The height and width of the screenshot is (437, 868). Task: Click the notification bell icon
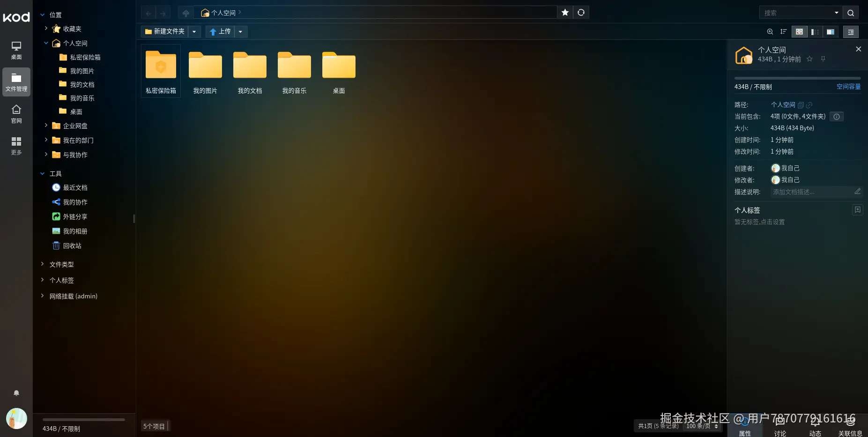16,393
